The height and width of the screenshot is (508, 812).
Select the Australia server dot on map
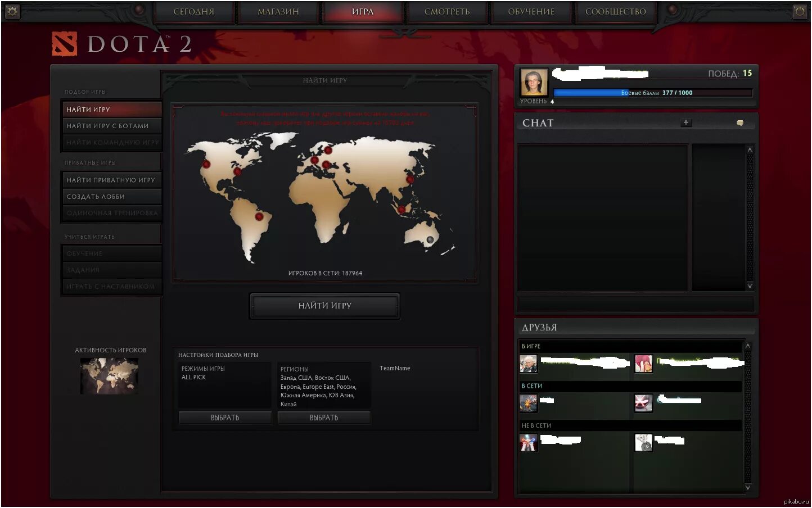(x=430, y=240)
